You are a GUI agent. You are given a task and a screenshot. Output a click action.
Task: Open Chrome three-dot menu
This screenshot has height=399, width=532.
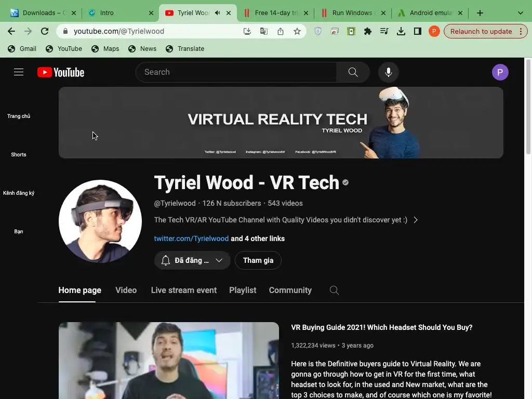click(521, 31)
